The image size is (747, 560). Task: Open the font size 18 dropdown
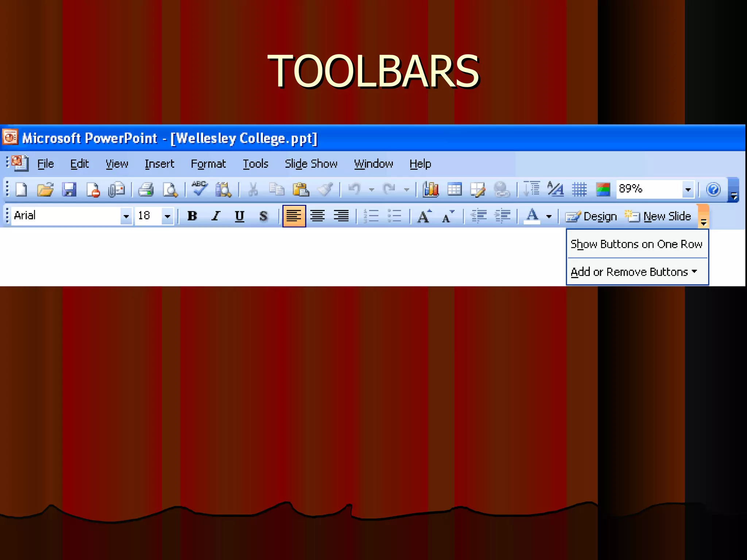167,217
